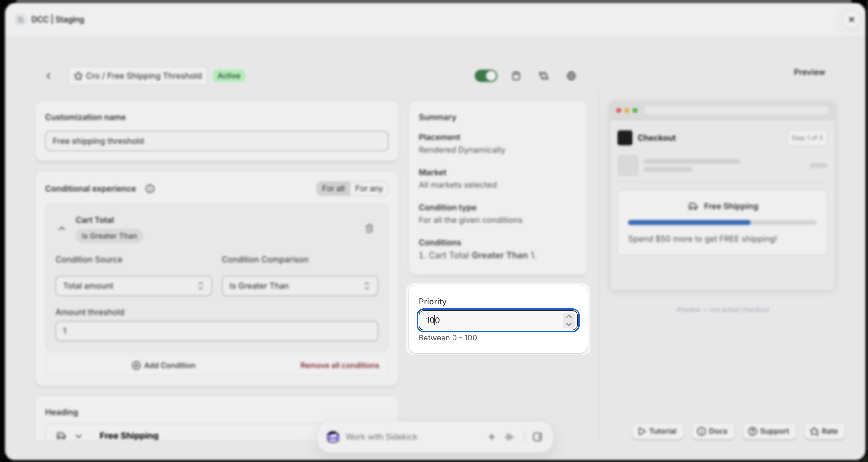Open the Support button
Screen dimensions: 868x462
point(769,431)
